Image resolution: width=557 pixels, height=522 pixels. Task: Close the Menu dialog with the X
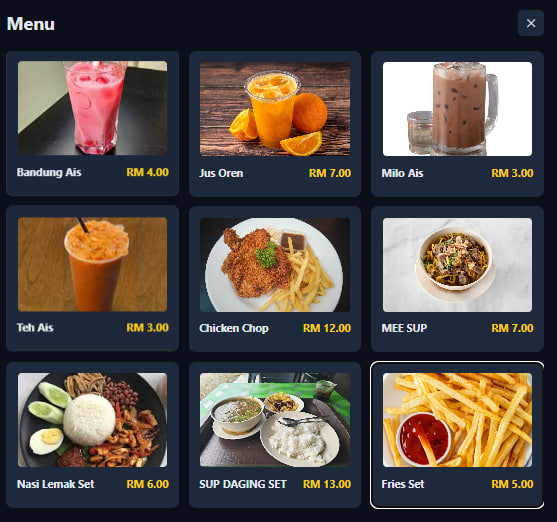[x=531, y=23]
